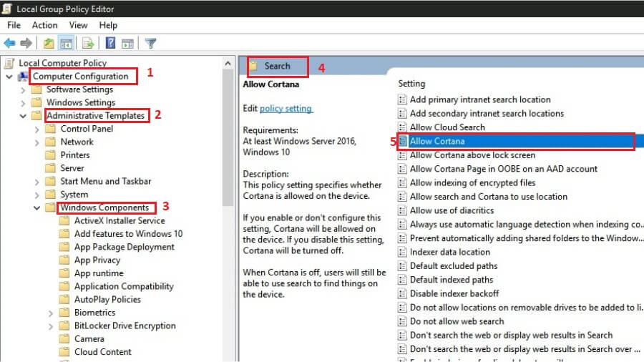
Task: Click the Computer Configuration node icon
Action: (24, 77)
